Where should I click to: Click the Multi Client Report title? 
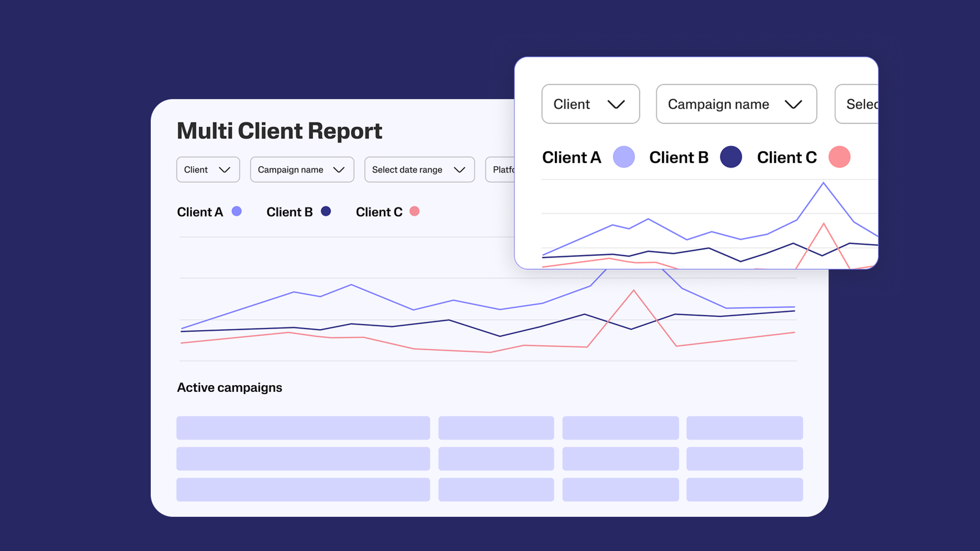point(280,131)
